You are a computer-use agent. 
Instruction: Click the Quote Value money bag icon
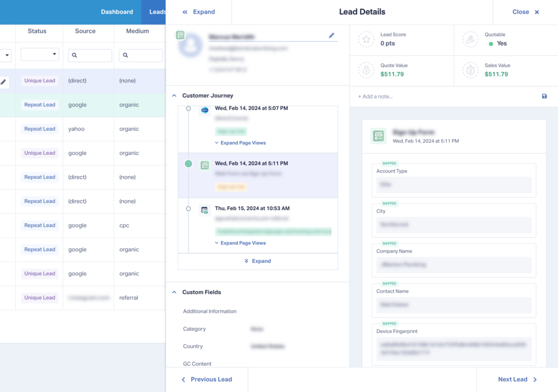tap(366, 70)
